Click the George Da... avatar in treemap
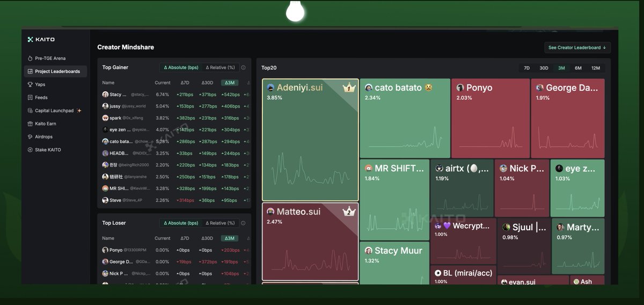644x305 pixels. (540, 88)
